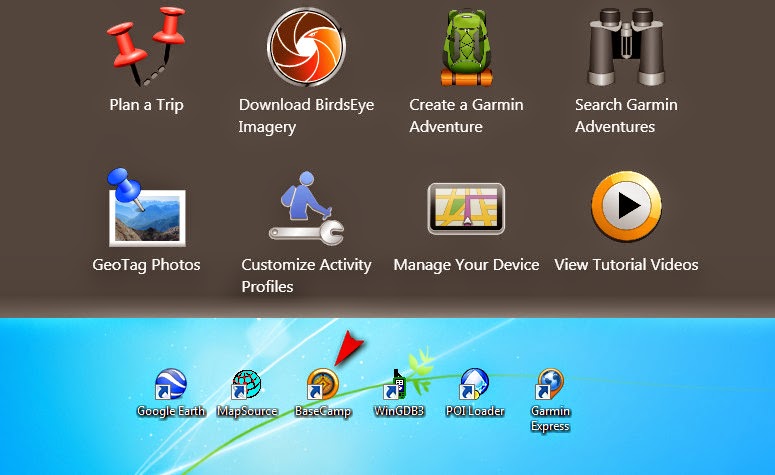Click the binoculars Search Adventures icon
Image resolution: width=775 pixels, height=475 pixels.
click(x=626, y=47)
